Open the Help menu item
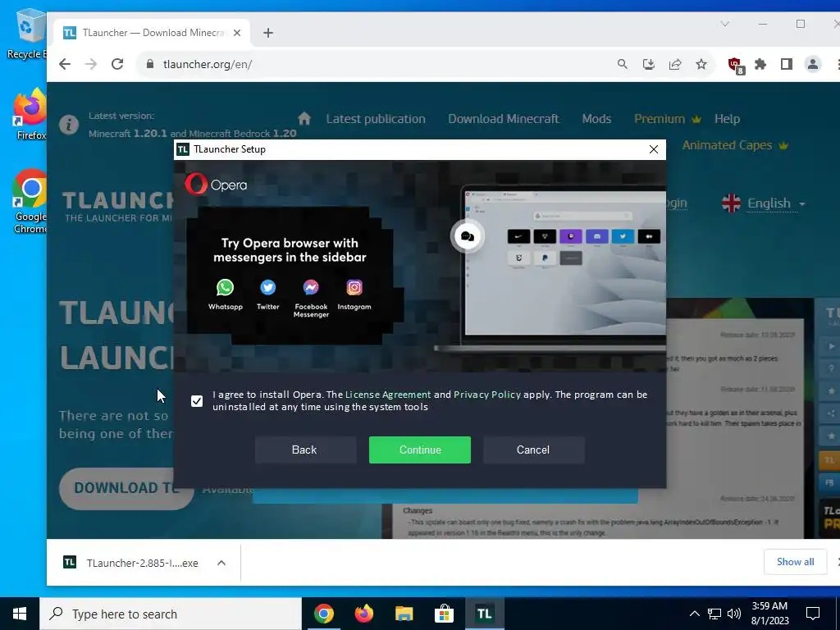840x630 pixels. (727, 119)
